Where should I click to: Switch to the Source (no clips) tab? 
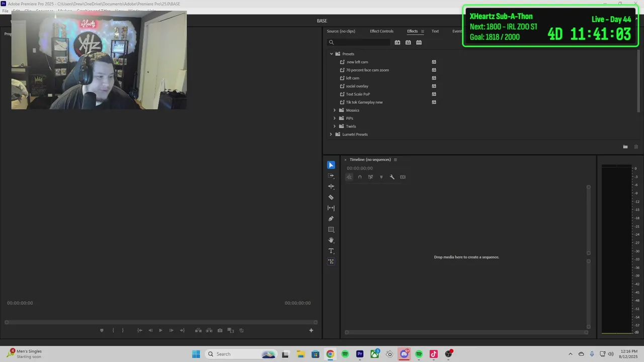(x=341, y=31)
